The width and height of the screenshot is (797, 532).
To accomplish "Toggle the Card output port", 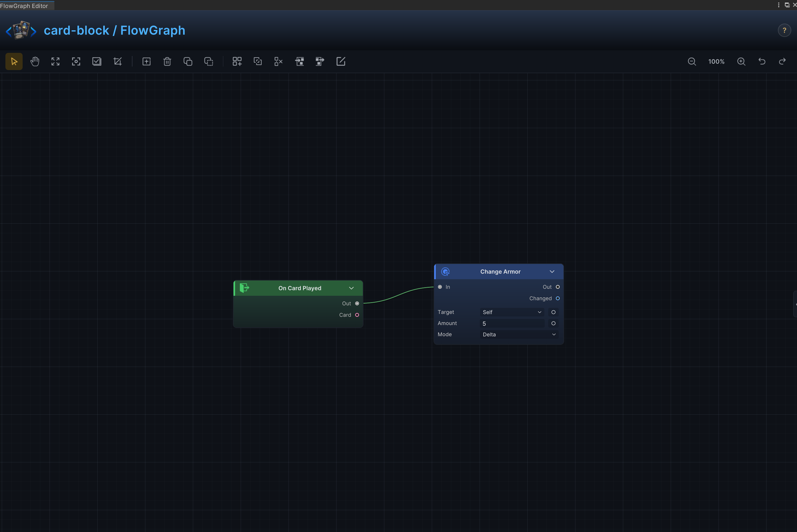I will point(357,315).
